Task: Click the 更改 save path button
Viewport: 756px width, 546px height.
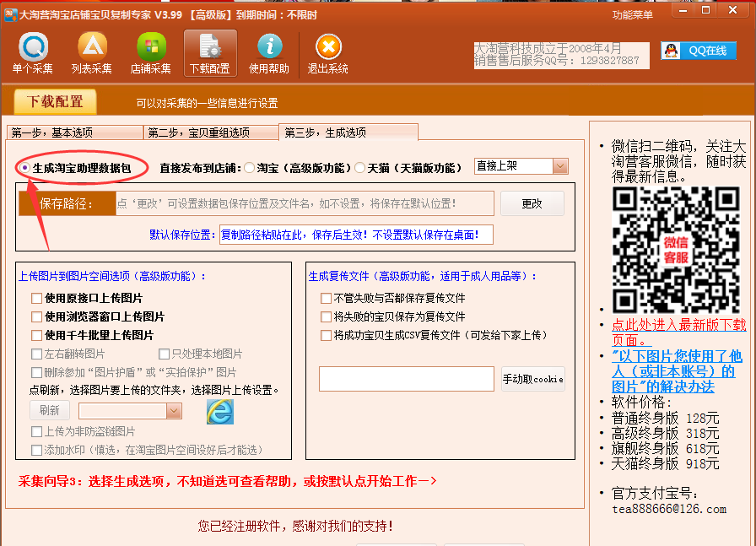Action: coord(532,203)
